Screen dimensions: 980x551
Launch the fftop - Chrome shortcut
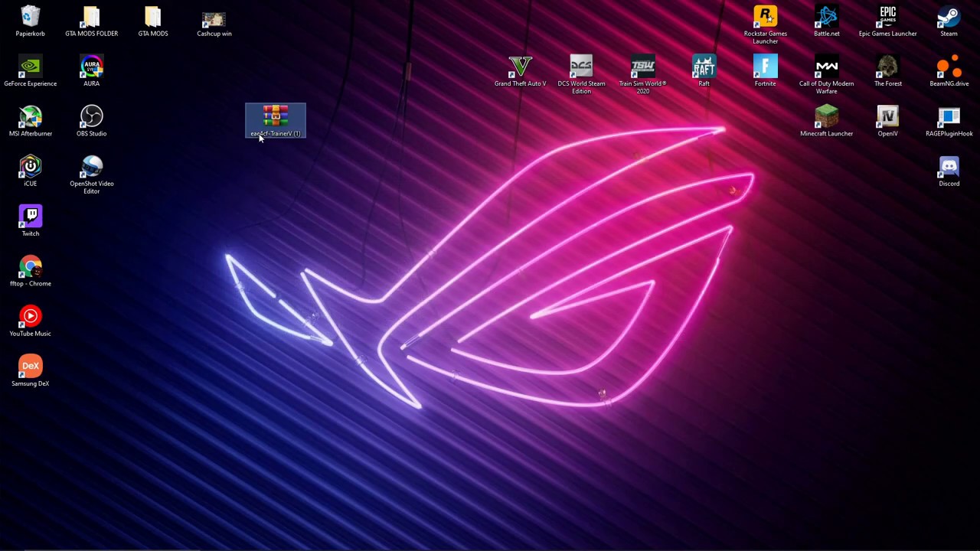point(30,271)
